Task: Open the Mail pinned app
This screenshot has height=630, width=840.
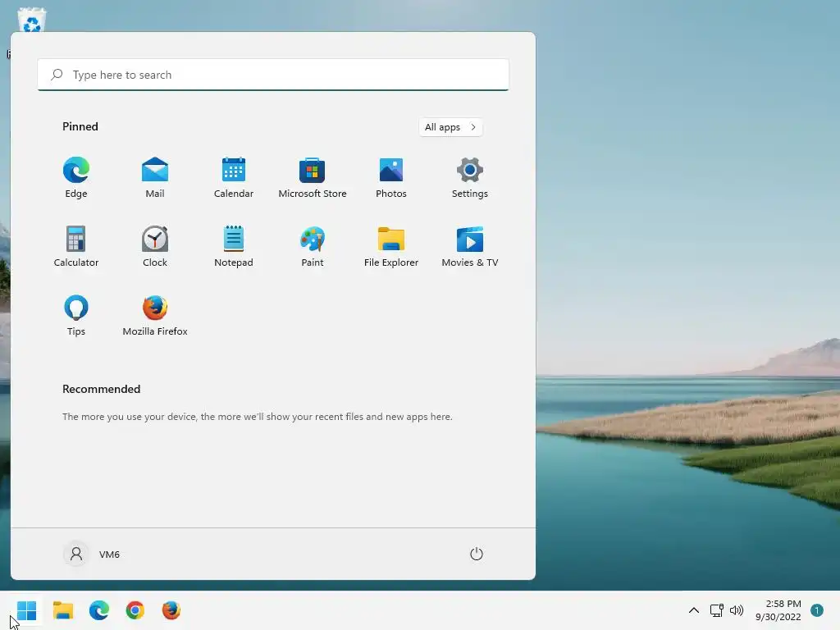Action: (x=155, y=178)
